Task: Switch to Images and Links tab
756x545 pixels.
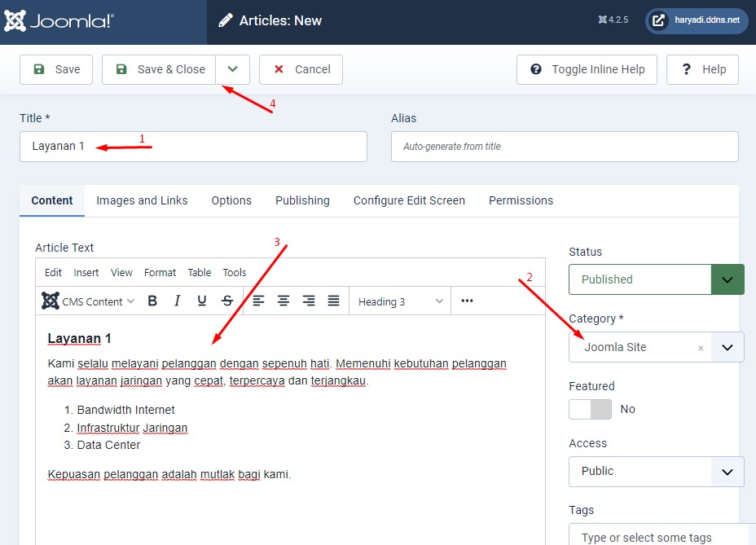Action: point(142,200)
